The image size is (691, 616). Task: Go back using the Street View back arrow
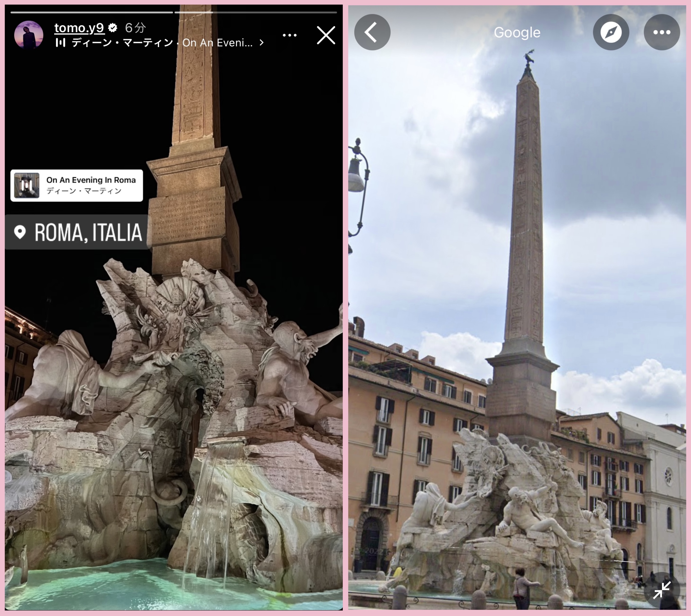click(372, 32)
